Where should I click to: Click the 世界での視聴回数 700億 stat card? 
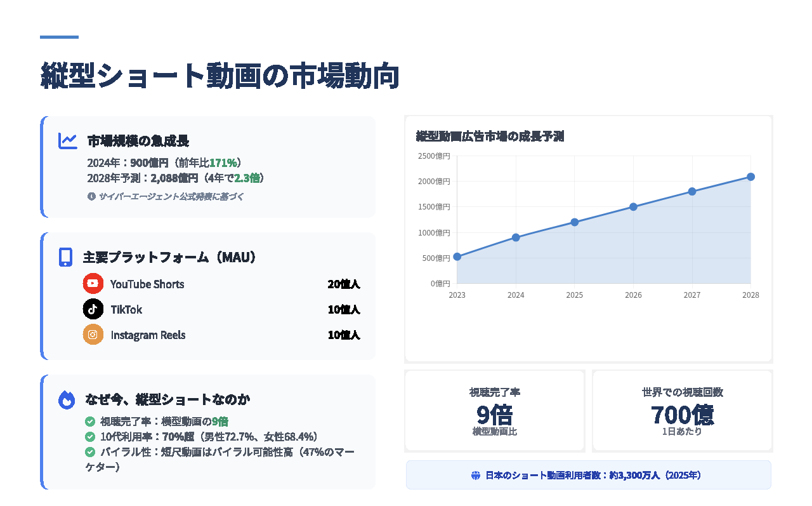[x=682, y=411]
